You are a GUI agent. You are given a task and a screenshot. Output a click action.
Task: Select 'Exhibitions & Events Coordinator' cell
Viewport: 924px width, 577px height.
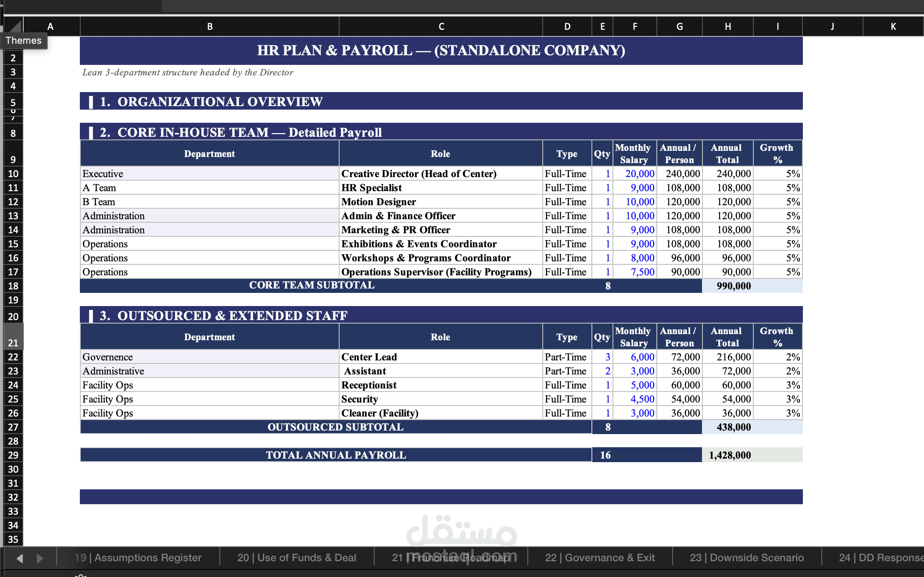tap(441, 244)
